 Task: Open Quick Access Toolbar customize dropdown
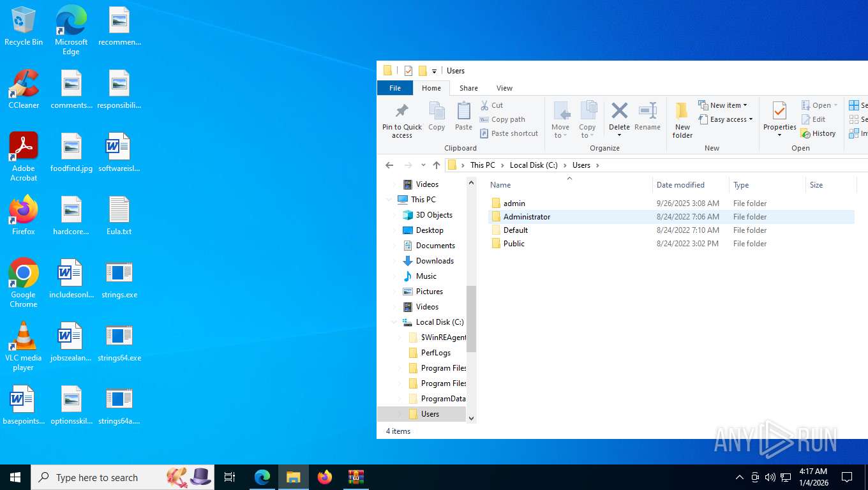point(434,71)
